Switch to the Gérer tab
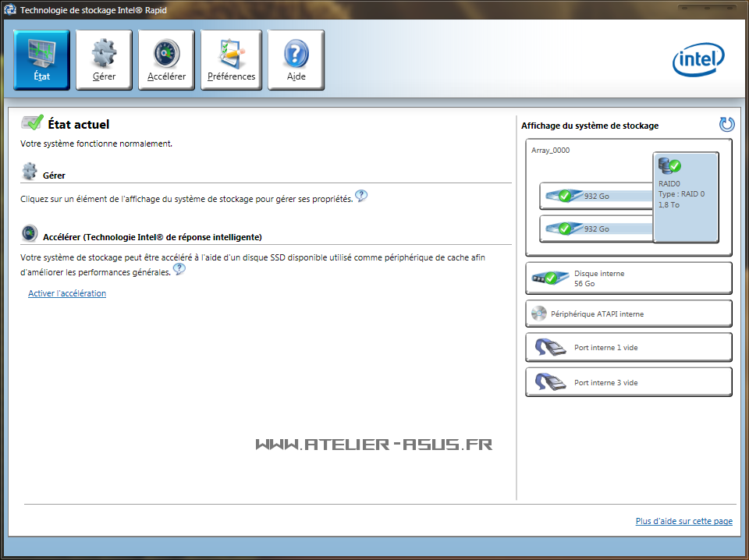The width and height of the screenshot is (749, 560). click(104, 60)
